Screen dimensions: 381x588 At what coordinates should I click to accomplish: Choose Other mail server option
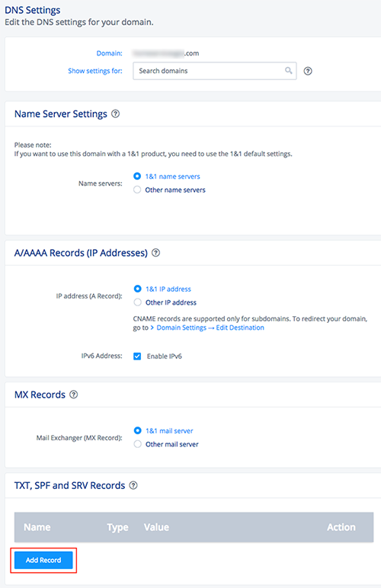click(138, 444)
